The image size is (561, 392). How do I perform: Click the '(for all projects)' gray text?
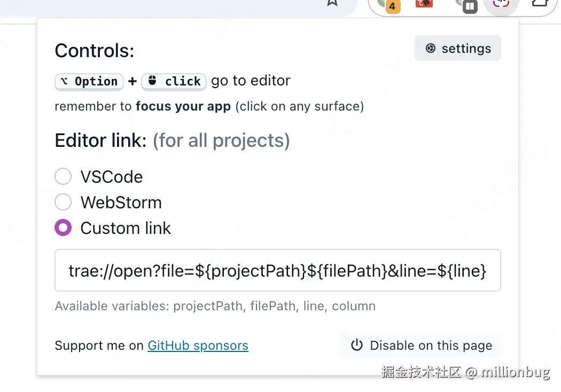click(x=221, y=140)
